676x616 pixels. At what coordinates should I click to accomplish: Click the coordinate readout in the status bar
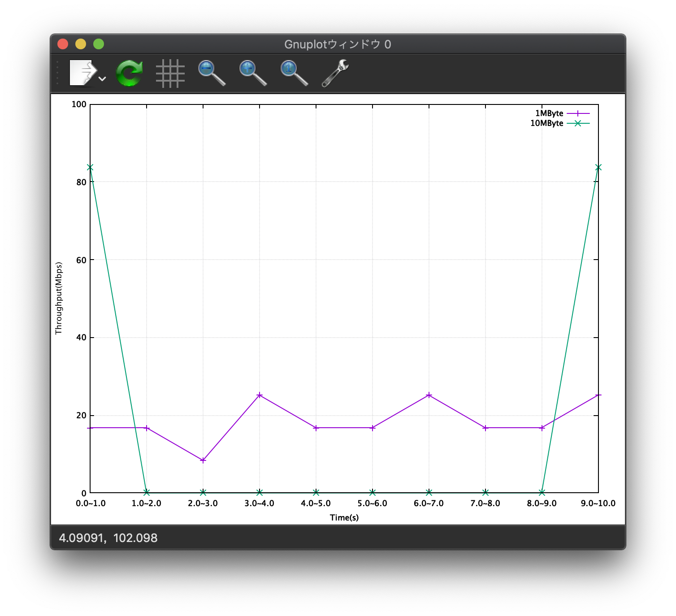[107, 538]
